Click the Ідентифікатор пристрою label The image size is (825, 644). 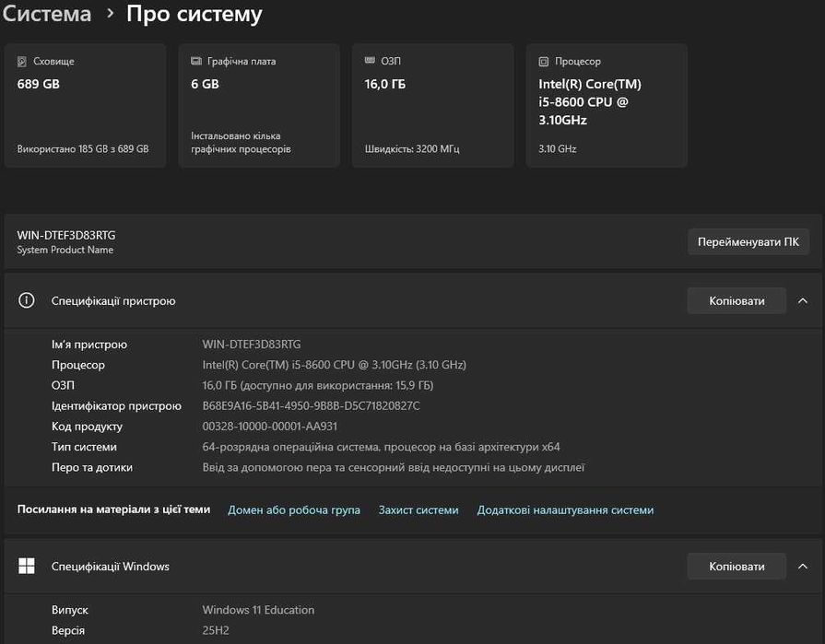(116, 406)
